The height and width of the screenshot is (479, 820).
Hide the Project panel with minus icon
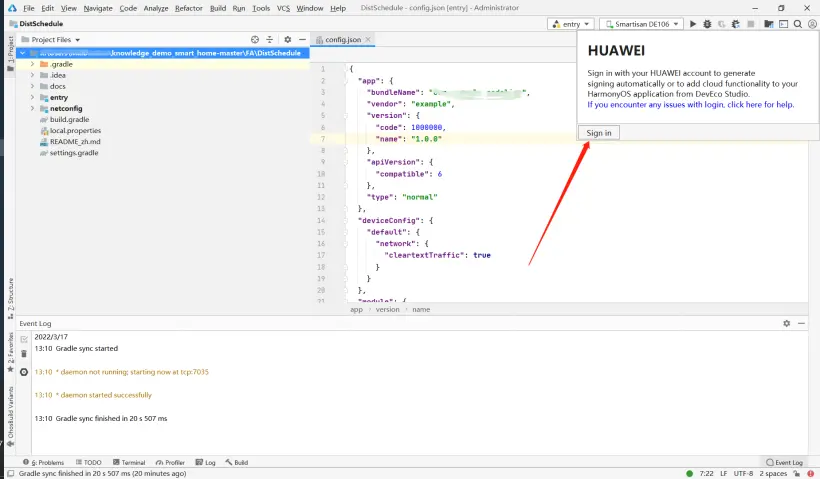point(302,40)
